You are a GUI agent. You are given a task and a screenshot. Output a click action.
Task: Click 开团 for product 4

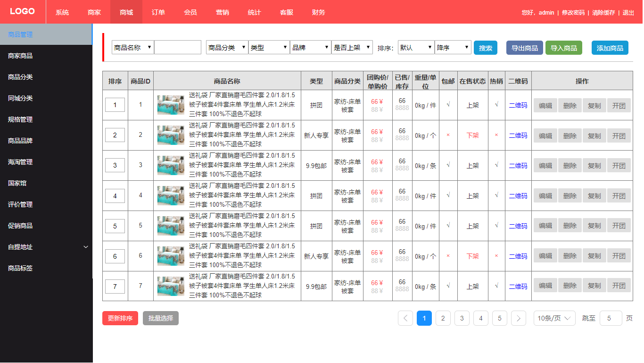tap(619, 196)
